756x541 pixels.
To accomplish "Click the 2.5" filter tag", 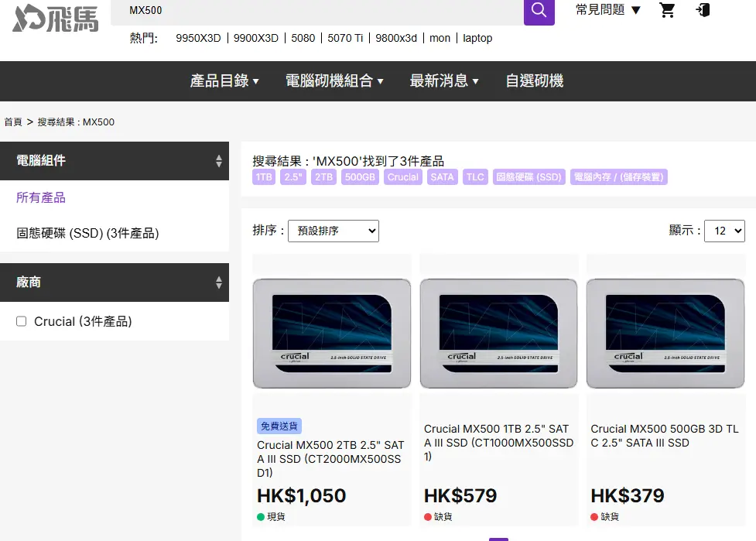I will [x=293, y=177].
